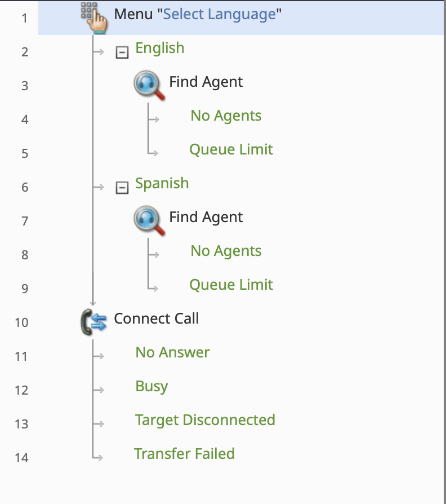Image resolution: width=446 pixels, height=504 pixels.
Task: Click line number 10 in the gutter
Action: click(x=21, y=322)
